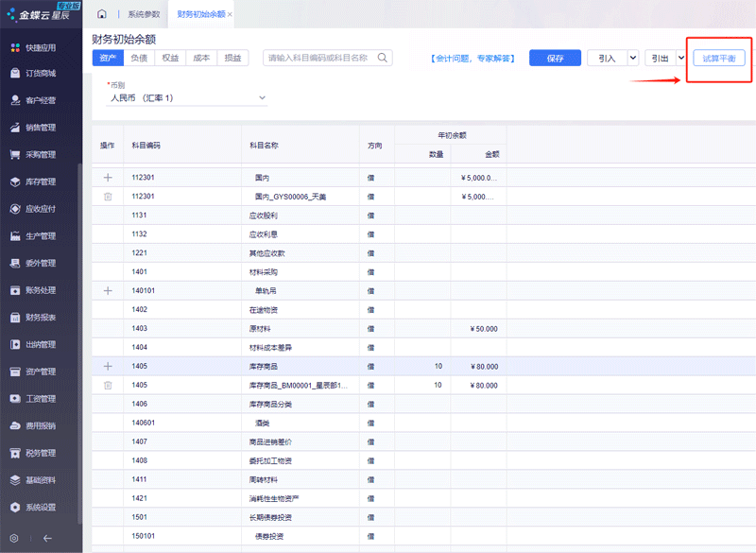
Task: Select the 应收股利 account name cell
Action: point(264,216)
